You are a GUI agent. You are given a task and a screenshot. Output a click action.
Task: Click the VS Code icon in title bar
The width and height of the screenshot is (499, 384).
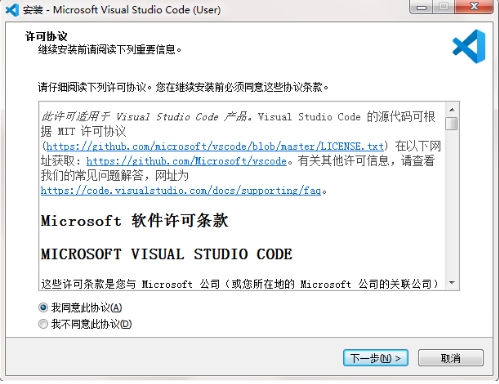point(12,10)
